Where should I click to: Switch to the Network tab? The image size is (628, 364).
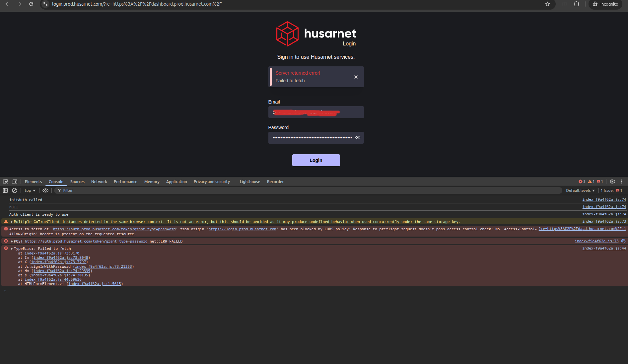[99, 182]
